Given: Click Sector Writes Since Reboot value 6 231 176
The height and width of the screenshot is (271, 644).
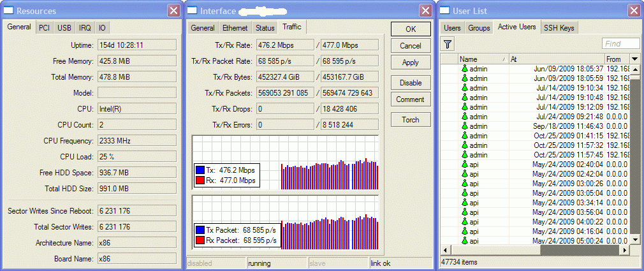Looking at the screenshot, I should coord(136,211).
